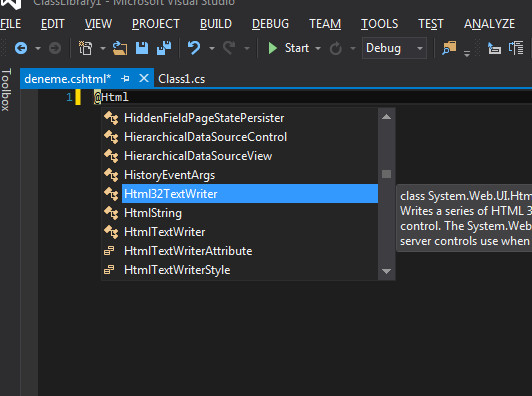Viewport: 532px width, 396px height.
Task: Open the Undo history dropdown arrow
Action: coord(212,49)
